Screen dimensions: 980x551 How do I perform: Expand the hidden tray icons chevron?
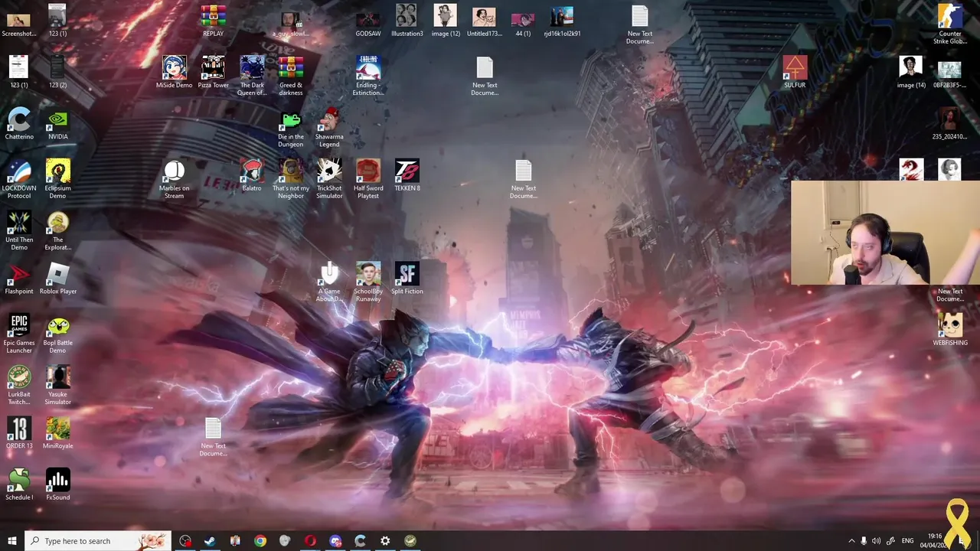click(x=851, y=541)
